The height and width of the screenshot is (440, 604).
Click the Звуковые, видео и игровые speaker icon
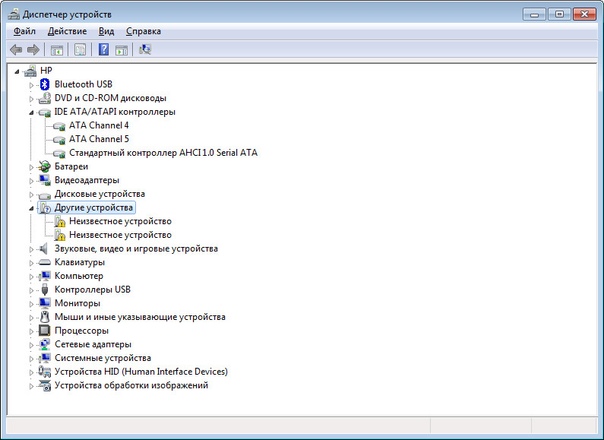[44, 249]
